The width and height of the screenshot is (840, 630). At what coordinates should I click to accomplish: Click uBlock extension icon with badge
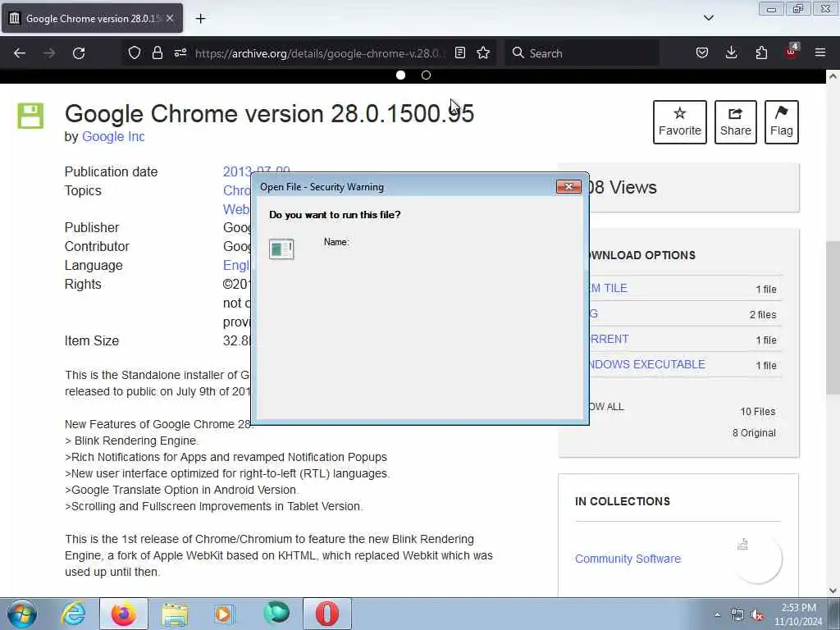coord(792,52)
